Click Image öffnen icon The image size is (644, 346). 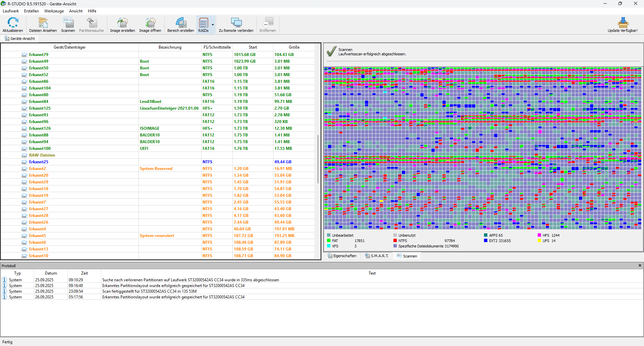tap(150, 23)
